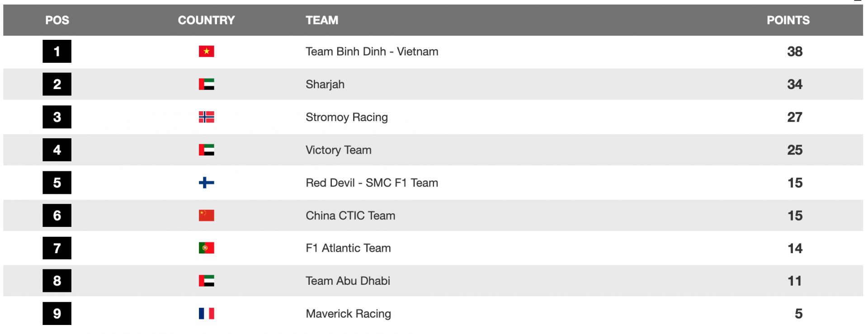Click the TEAM column header
The width and height of the screenshot is (868, 334).
click(322, 20)
